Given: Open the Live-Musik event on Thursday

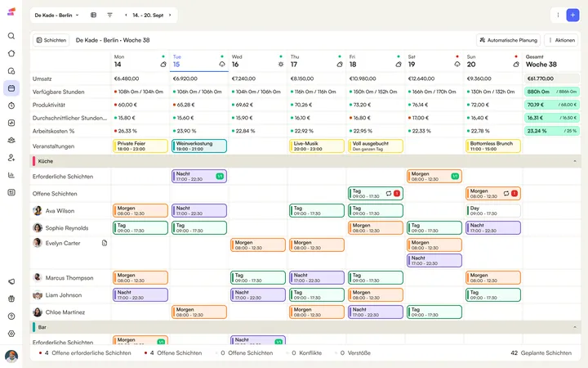Looking at the screenshot, I should (x=317, y=146).
